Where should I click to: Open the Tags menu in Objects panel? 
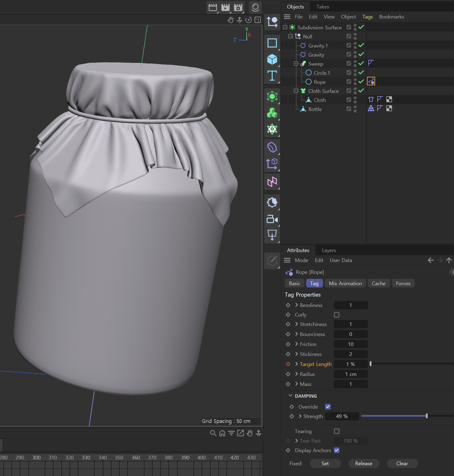(367, 17)
